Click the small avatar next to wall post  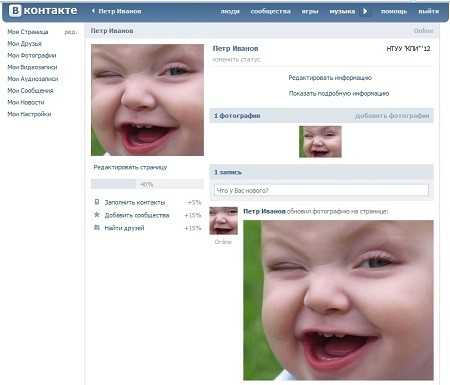pos(223,221)
